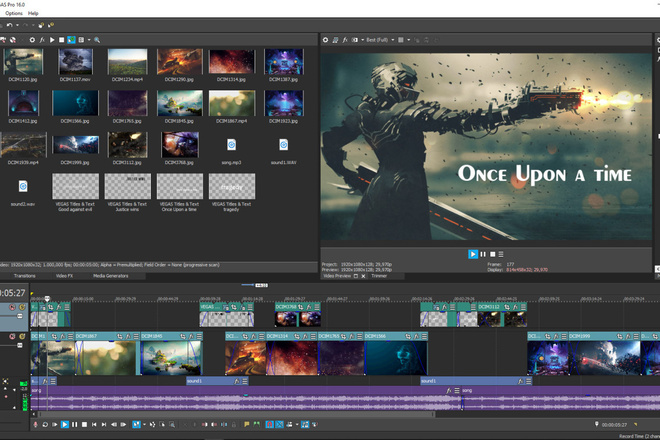Insert a marker with the yellow flag icon
The height and width of the screenshot is (440, 660).
click(x=247, y=424)
